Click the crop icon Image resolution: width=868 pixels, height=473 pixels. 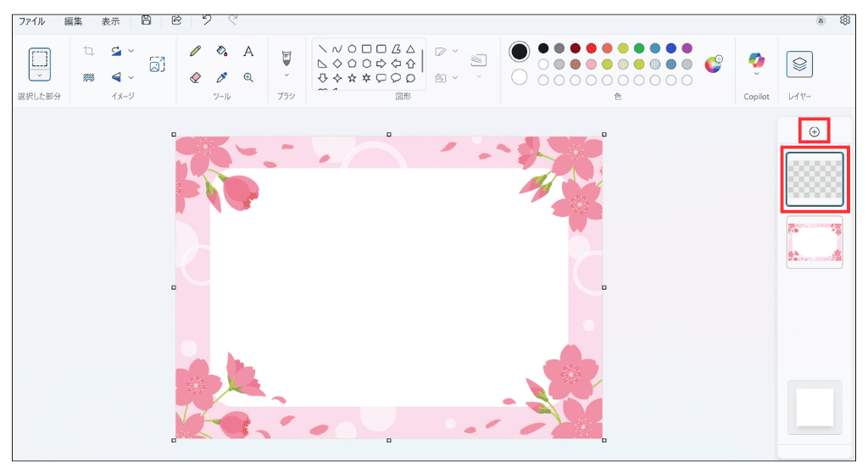[88, 52]
